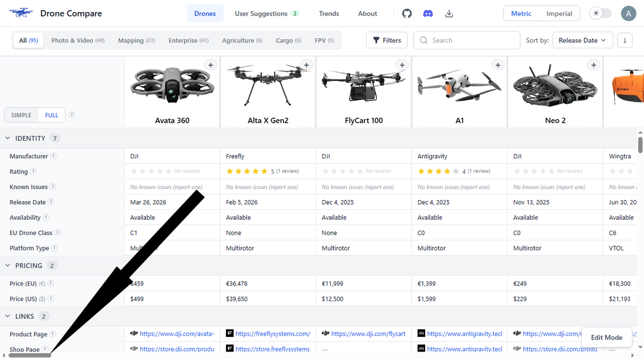Show info for Release Date row
The width and height of the screenshot is (644, 359).
tap(51, 202)
